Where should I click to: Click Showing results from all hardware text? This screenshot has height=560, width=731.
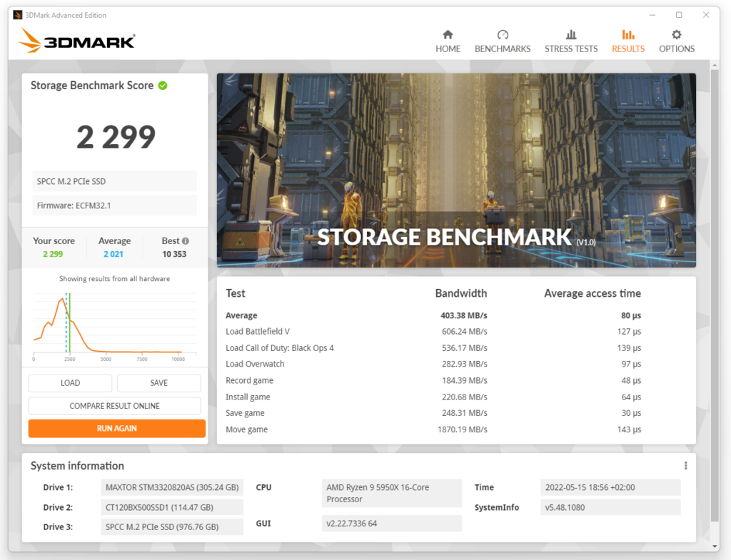115,279
